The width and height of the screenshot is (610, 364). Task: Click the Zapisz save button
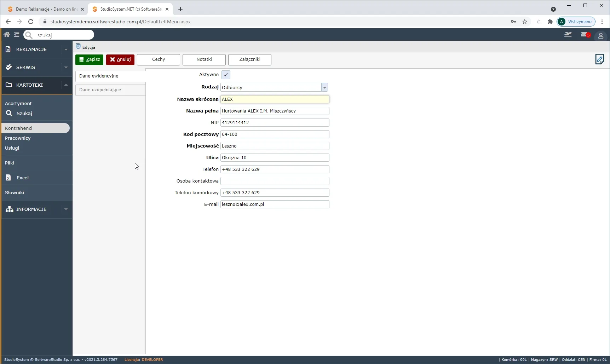pyautogui.click(x=89, y=59)
